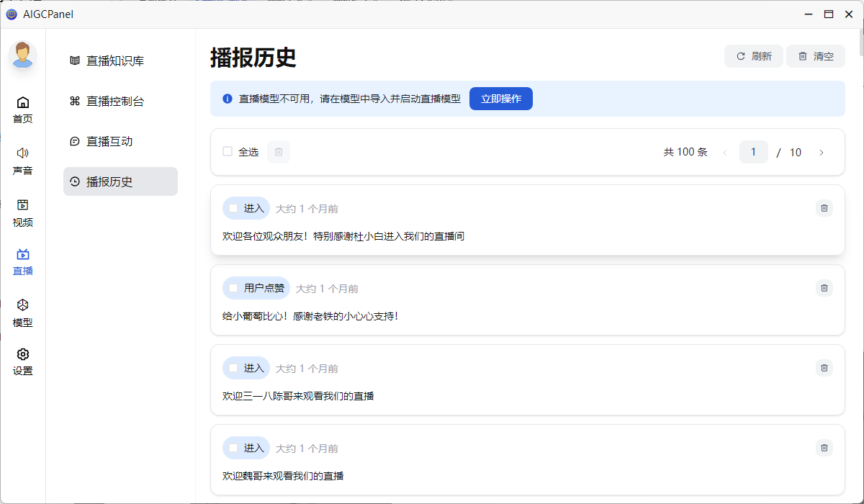Image resolution: width=864 pixels, height=504 pixels.
Task: Open the 视频 video section
Action: point(22,213)
